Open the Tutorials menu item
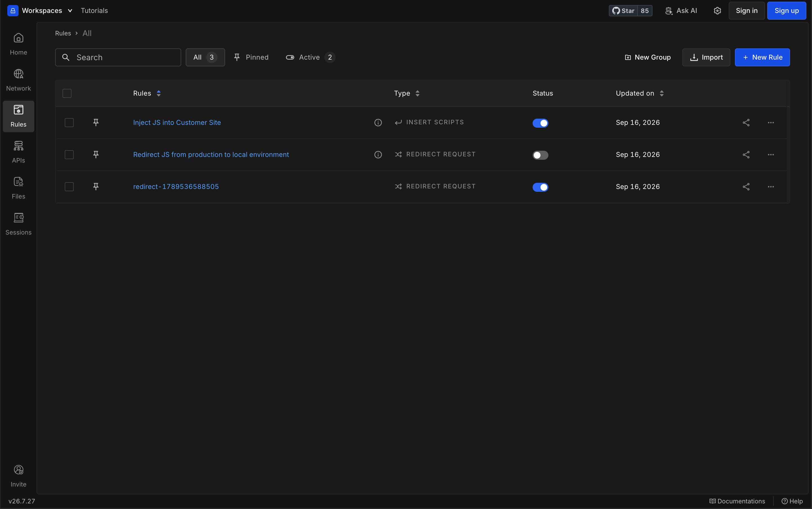 [x=94, y=11]
